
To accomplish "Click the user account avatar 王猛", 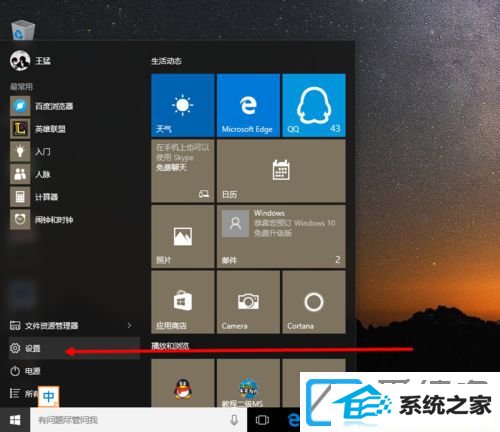I will (20, 61).
